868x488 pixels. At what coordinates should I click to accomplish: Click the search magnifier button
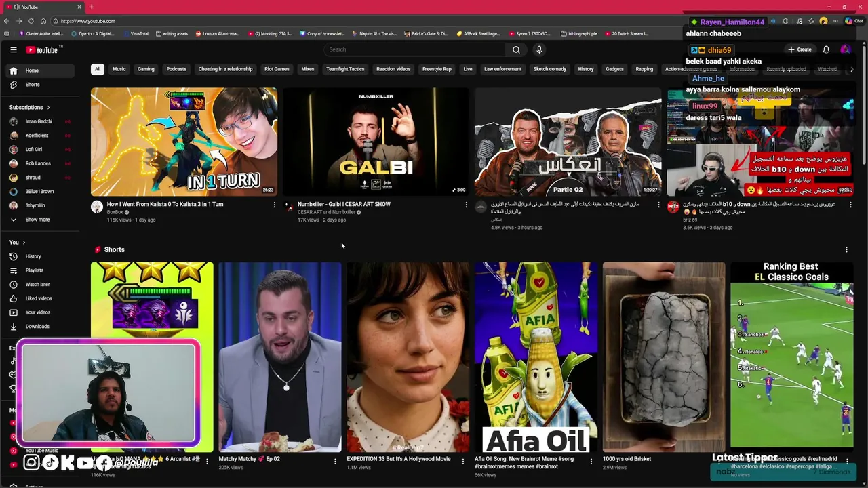[516, 49]
